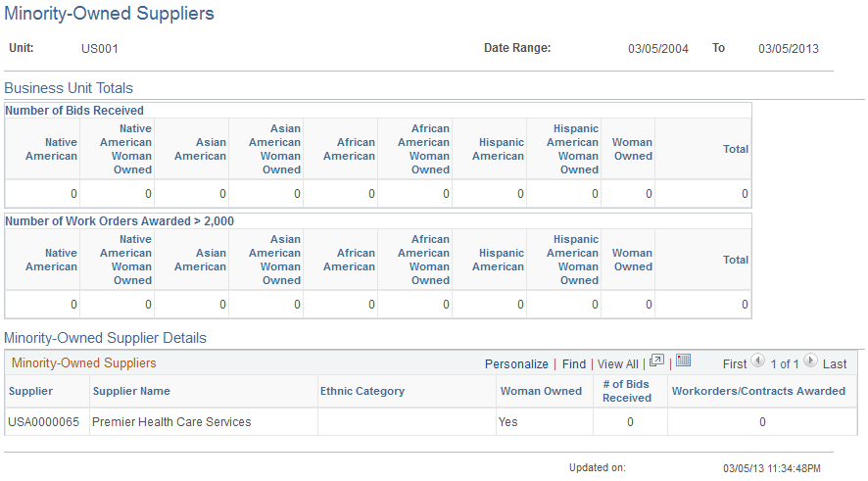Open the Personalize link
The image size is (868, 481).
coord(516,364)
